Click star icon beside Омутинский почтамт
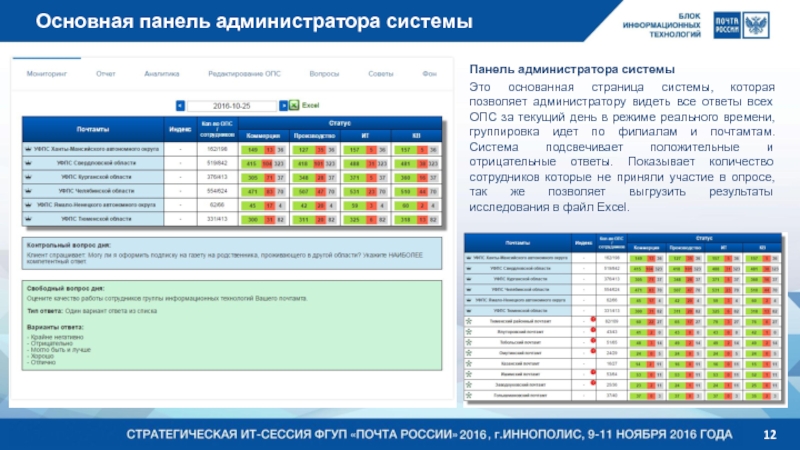This screenshot has width=800, height=450. point(468,353)
